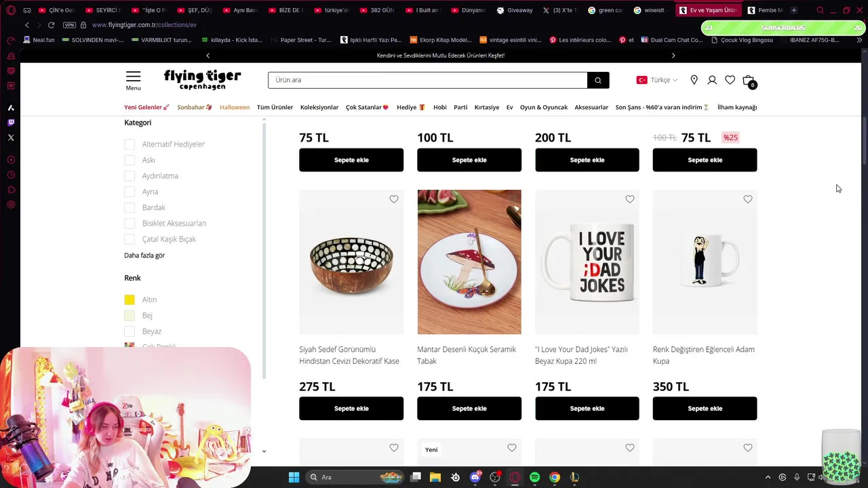
Task: Expand categories with Daha fazla gör
Action: [x=144, y=256]
